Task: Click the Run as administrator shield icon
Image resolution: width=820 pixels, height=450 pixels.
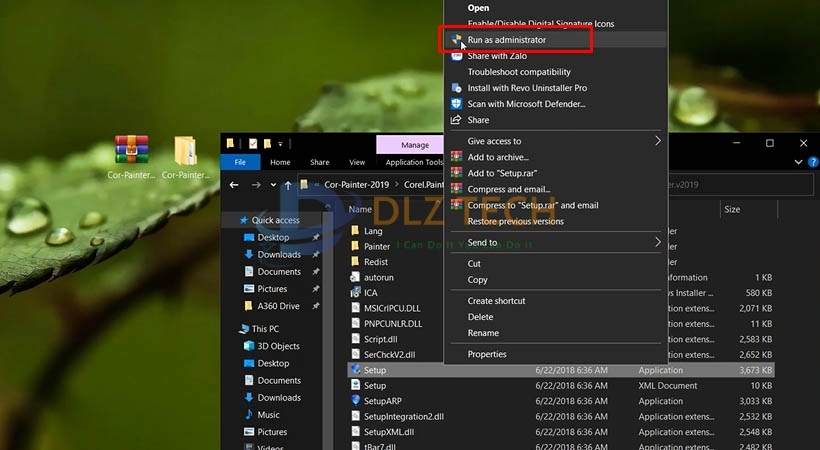Action: pyautogui.click(x=457, y=40)
